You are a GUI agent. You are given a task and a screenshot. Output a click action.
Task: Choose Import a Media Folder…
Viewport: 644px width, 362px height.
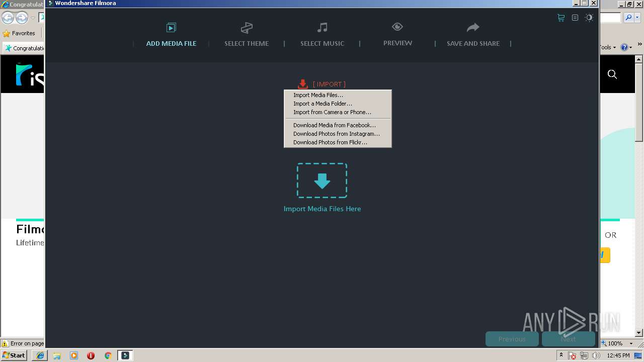coord(338,104)
